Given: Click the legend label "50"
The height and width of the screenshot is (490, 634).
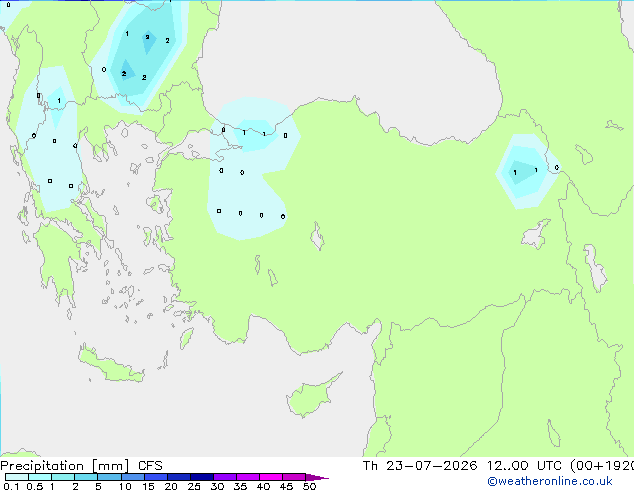Looking at the screenshot, I should [309, 486].
